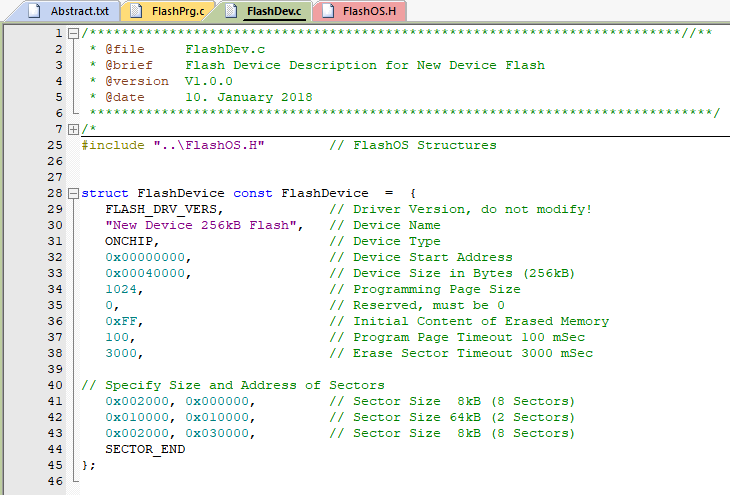Collapse the FlashDevice struct at line 28
The height and width of the screenshot is (495, 730).
pos(74,193)
